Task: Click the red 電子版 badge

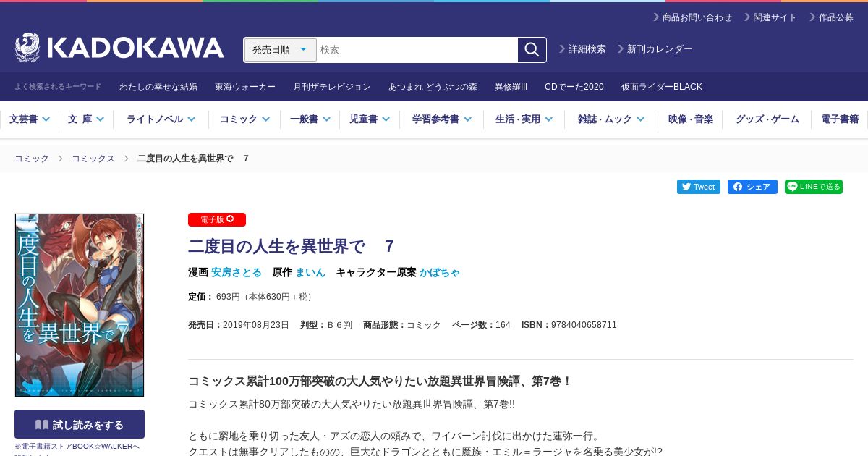Action: (x=217, y=219)
